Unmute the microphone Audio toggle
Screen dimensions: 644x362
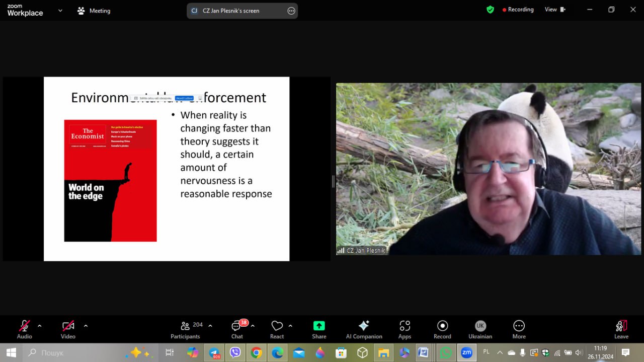(x=24, y=329)
